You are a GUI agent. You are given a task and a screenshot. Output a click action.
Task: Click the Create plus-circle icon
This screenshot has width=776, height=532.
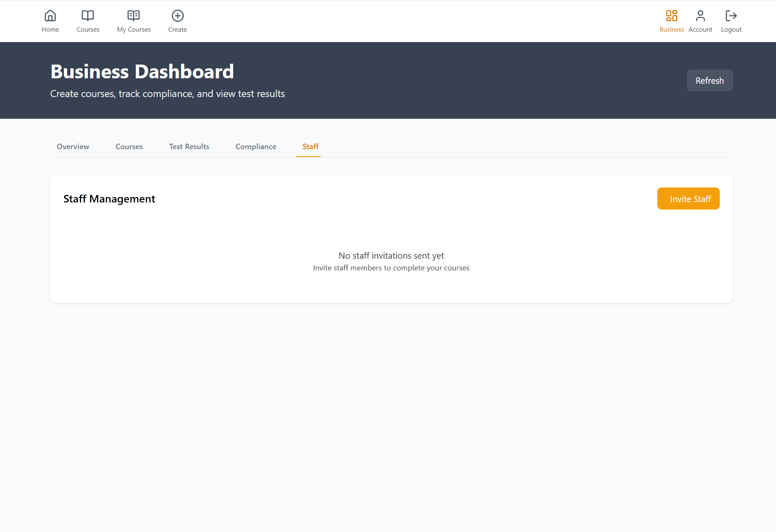[177, 16]
